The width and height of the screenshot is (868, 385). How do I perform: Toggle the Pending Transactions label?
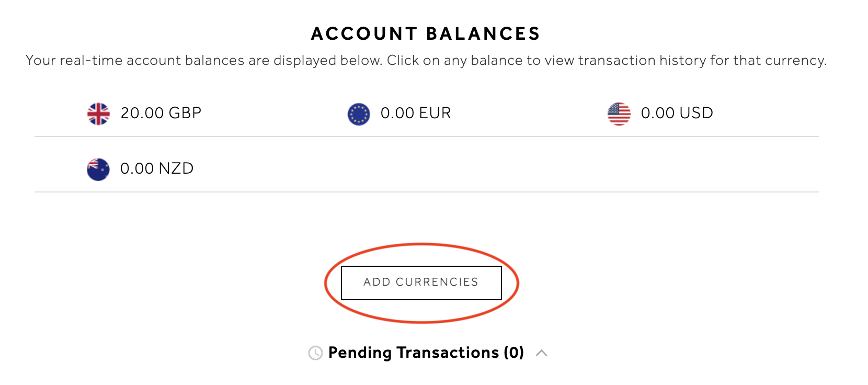(414, 353)
